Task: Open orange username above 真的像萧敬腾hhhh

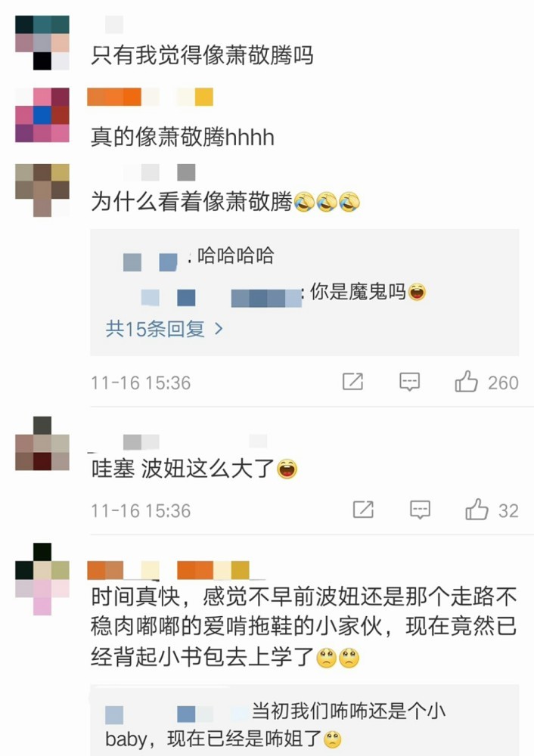Action: [x=150, y=97]
